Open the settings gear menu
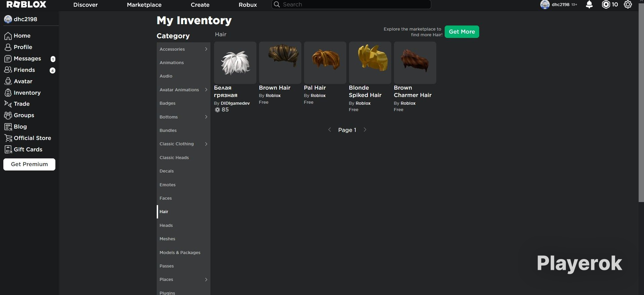This screenshot has height=295, width=644. coord(628,4)
